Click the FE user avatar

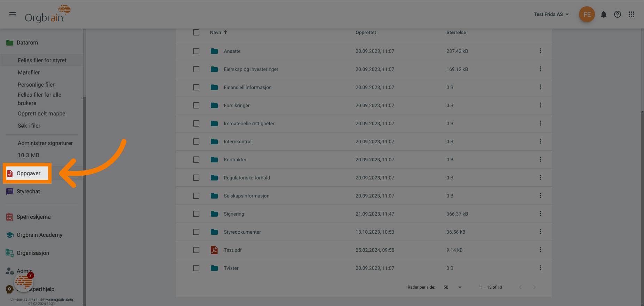coord(587,14)
